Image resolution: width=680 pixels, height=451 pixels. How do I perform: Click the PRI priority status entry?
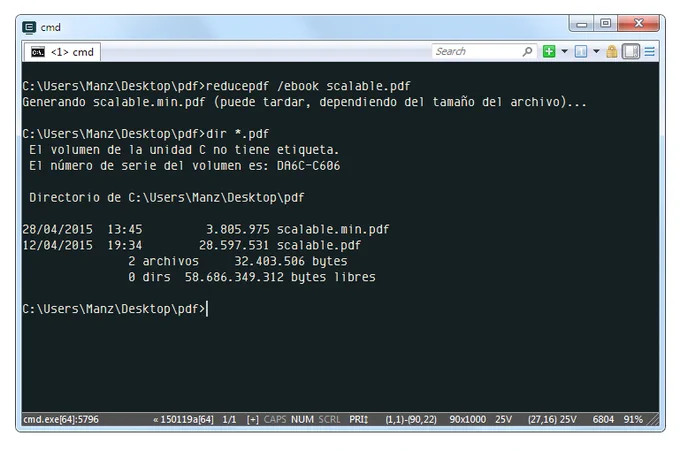(359, 419)
